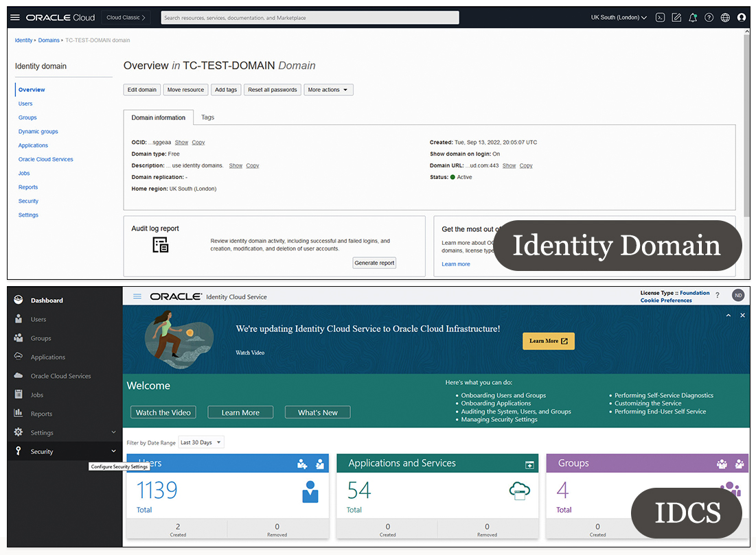Viewport: 756px width, 555px height.
Task: Open the More actions dropdown
Action: coord(328,90)
